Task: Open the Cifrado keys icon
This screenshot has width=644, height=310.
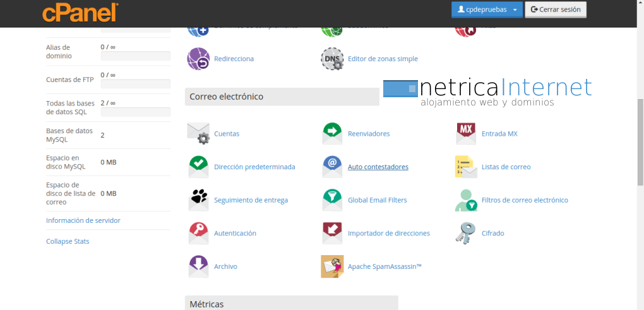Action: click(x=465, y=233)
